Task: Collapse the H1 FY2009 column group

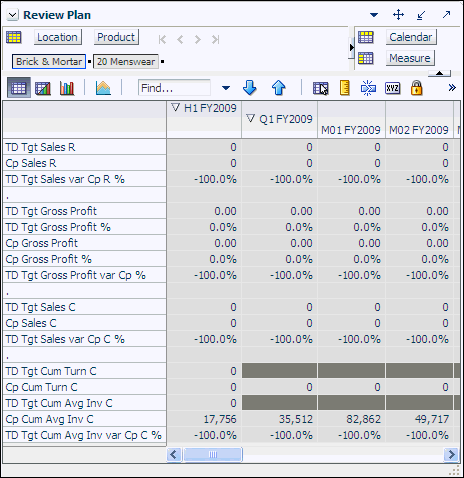Action: [x=176, y=107]
